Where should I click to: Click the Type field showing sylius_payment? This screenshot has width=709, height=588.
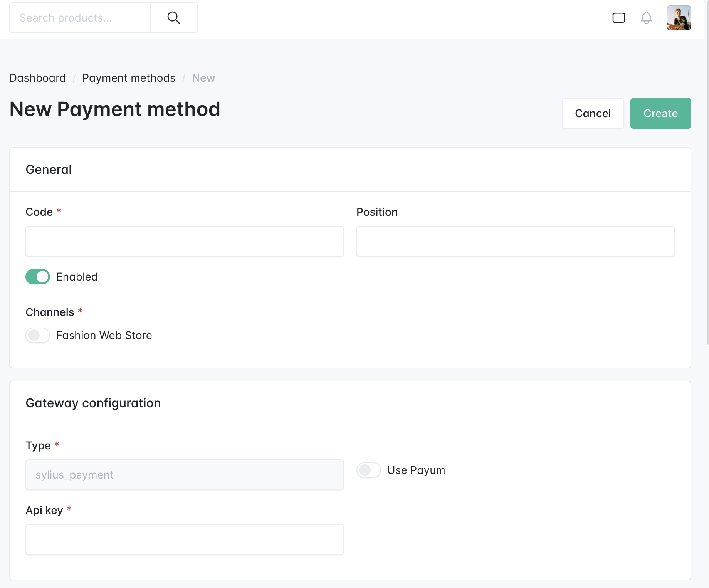185,475
